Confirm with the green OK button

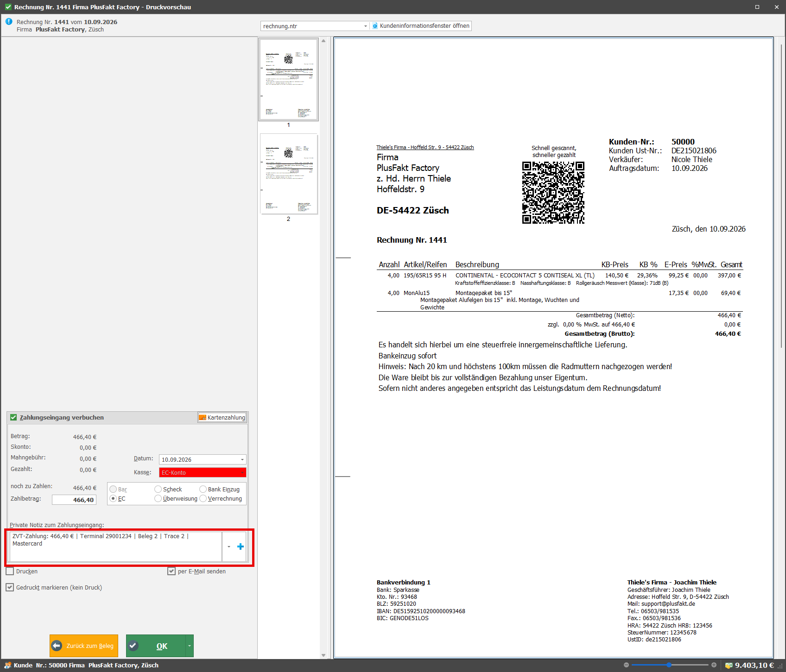pyautogui.click(x=156, y=646)
